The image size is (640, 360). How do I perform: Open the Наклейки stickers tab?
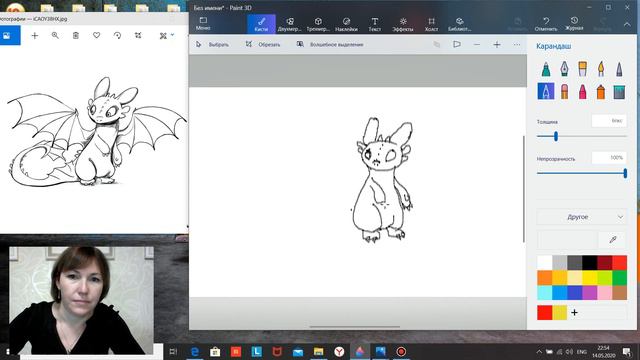pyautogui.click(x=346, y=24)
